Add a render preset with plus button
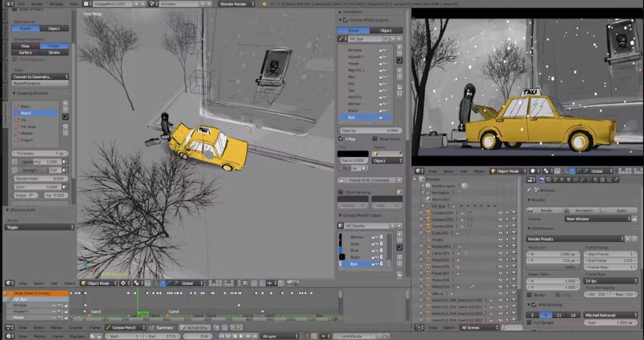 pyautogui.click(x=627, y=239)
